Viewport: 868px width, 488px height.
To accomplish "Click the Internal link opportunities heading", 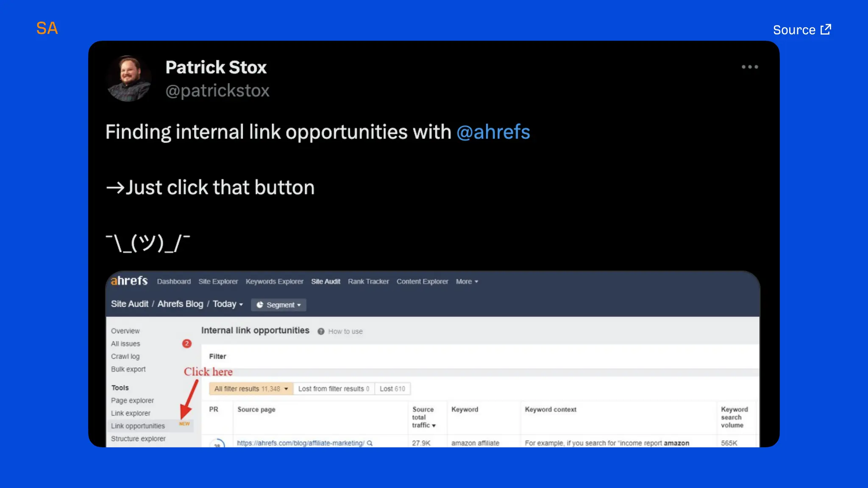I will [255, 330].
